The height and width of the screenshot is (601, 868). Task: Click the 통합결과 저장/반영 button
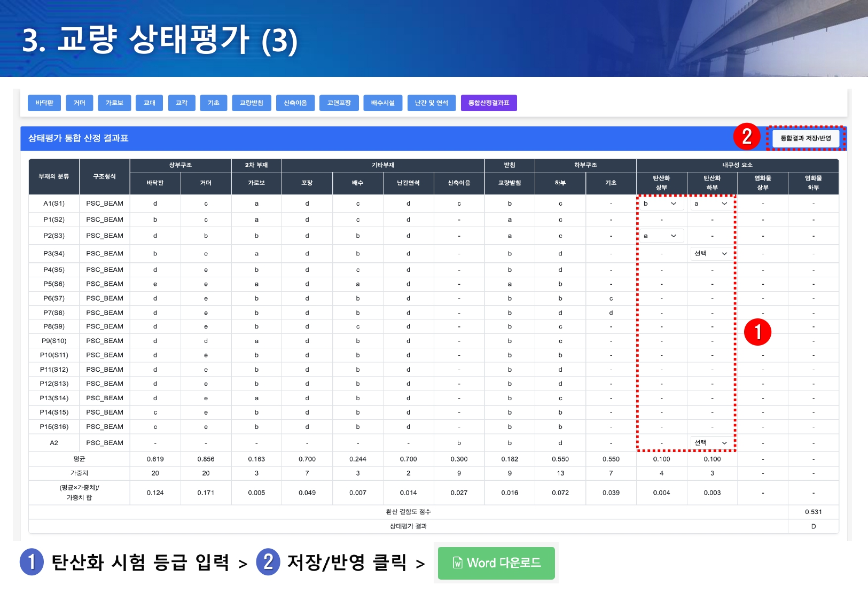tap(806, 138)
